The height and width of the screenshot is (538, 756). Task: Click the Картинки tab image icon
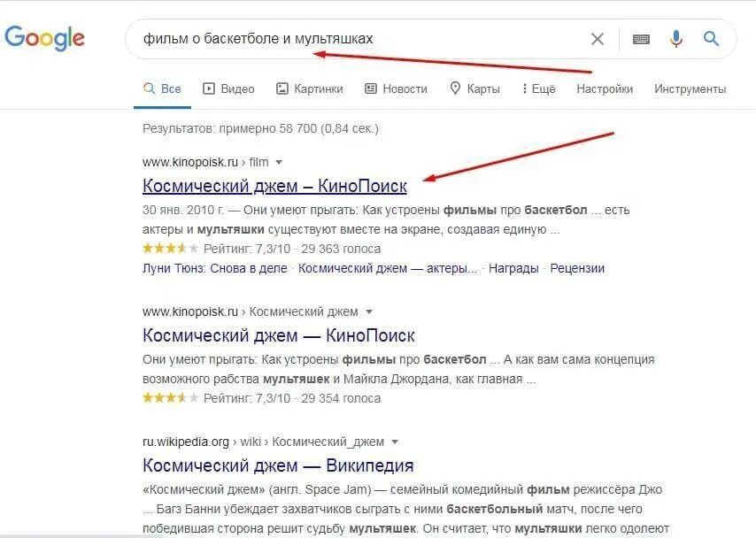click(282, 88)
